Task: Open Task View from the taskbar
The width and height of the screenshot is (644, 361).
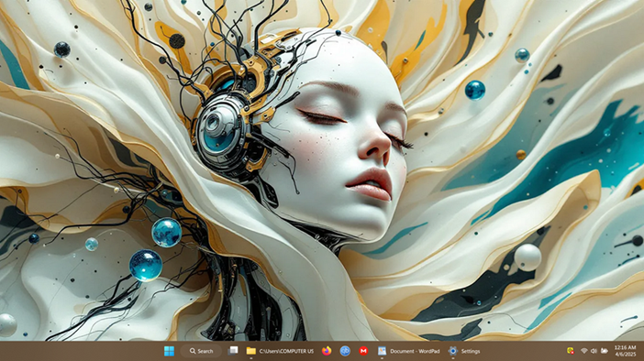Action: pos(233,351)
